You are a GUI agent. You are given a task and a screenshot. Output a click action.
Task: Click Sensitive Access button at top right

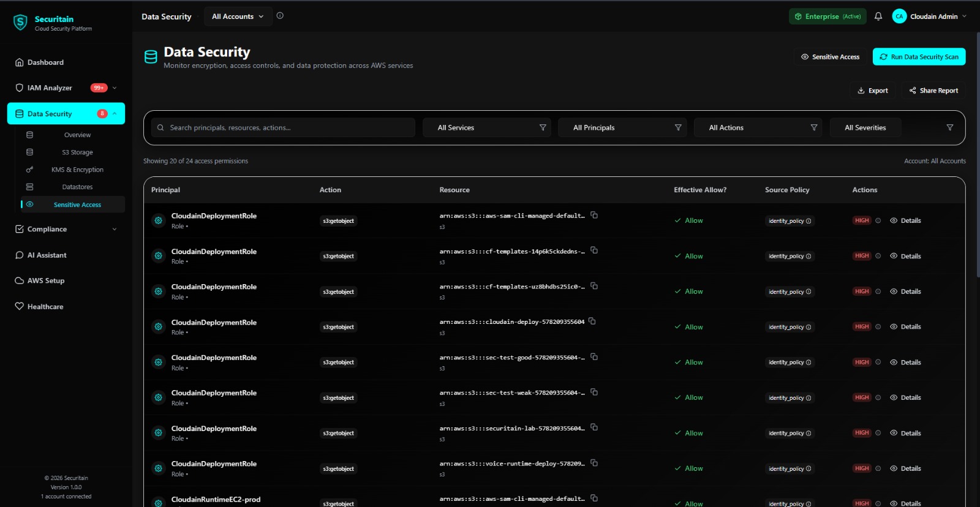point(830,56)
